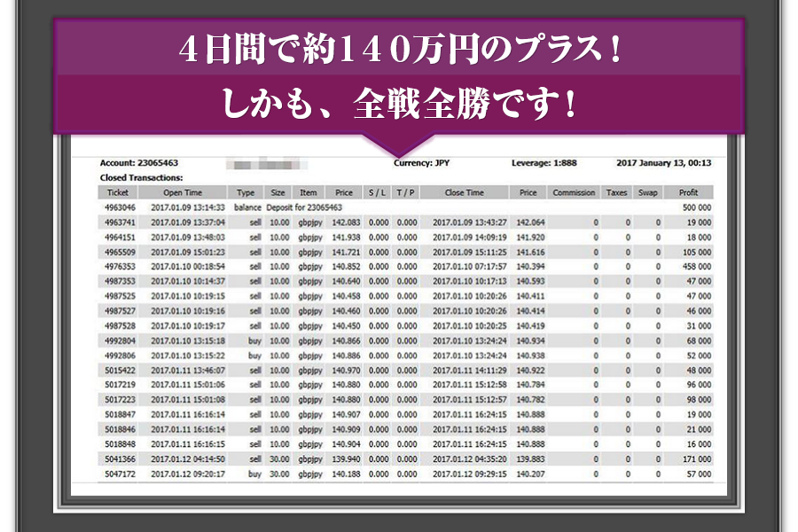
Task: Click the Taxes column header
Action: pyautogui.click(x=616, y=192)
